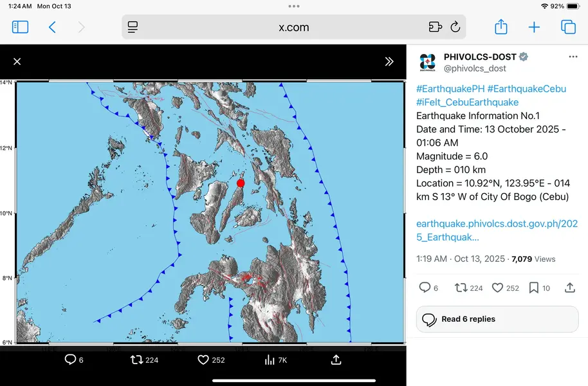Open the #EarthquakeCebu hashtag

pyautogui.click(x=526, y=89)
